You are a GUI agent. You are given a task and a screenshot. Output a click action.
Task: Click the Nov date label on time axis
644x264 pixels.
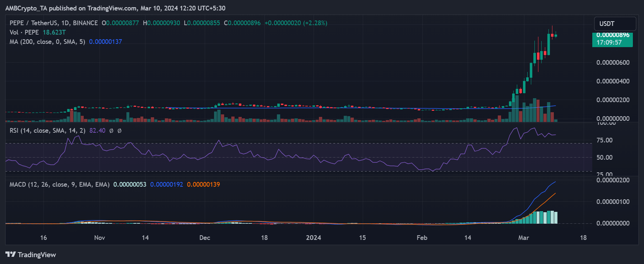(x=99, y=238)
